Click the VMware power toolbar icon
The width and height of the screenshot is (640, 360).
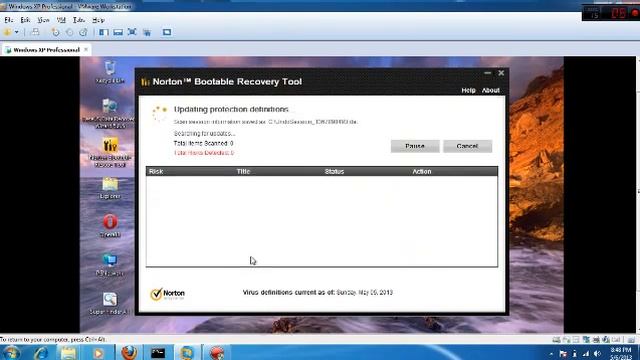point(8,32)
